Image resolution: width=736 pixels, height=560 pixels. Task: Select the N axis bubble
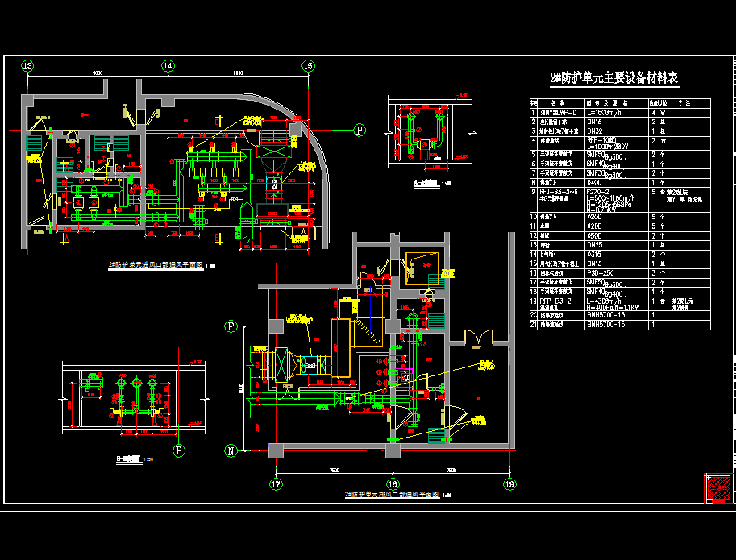(232, 451)
